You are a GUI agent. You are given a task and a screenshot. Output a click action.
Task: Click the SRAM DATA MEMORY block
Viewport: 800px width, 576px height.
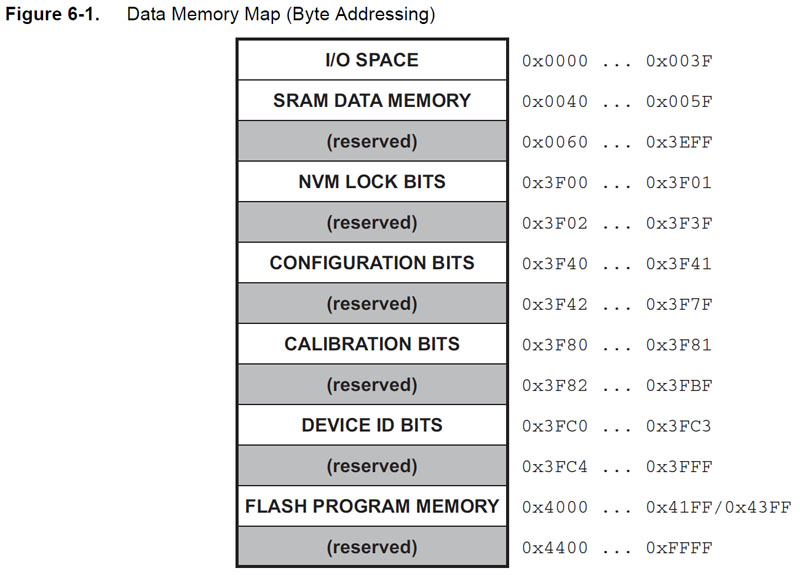pos(372,101)
